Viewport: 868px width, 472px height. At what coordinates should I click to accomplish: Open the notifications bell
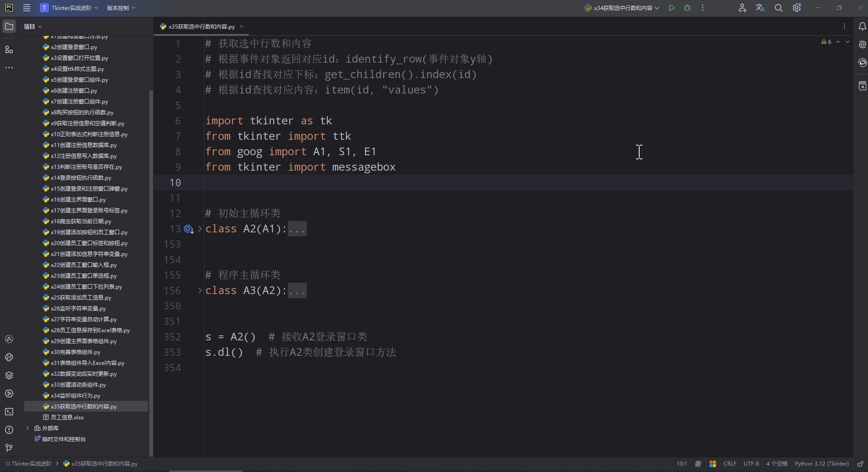tap(862, 26)
